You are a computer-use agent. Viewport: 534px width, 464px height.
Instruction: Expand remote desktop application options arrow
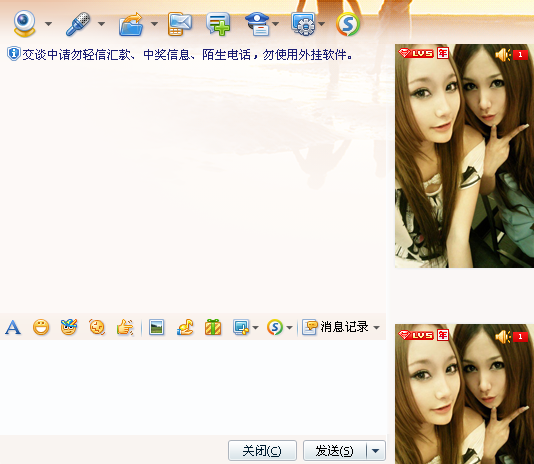tap(321, 24)
